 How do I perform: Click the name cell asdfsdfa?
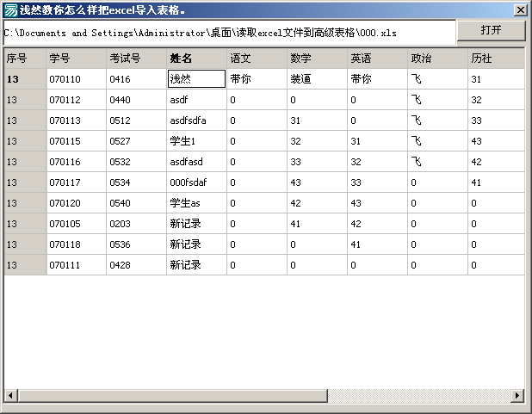coord(197,120)
